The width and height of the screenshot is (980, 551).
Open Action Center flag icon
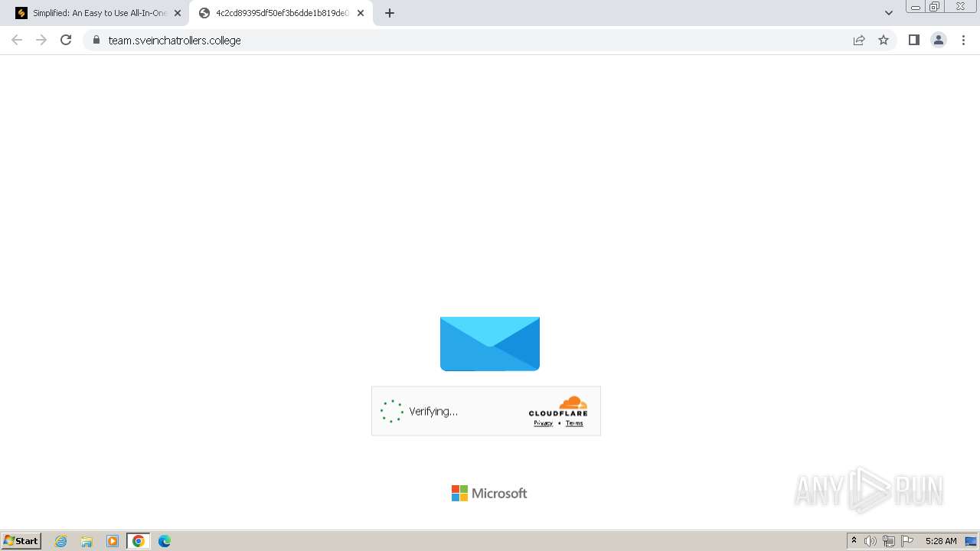[x=907, y=541]
